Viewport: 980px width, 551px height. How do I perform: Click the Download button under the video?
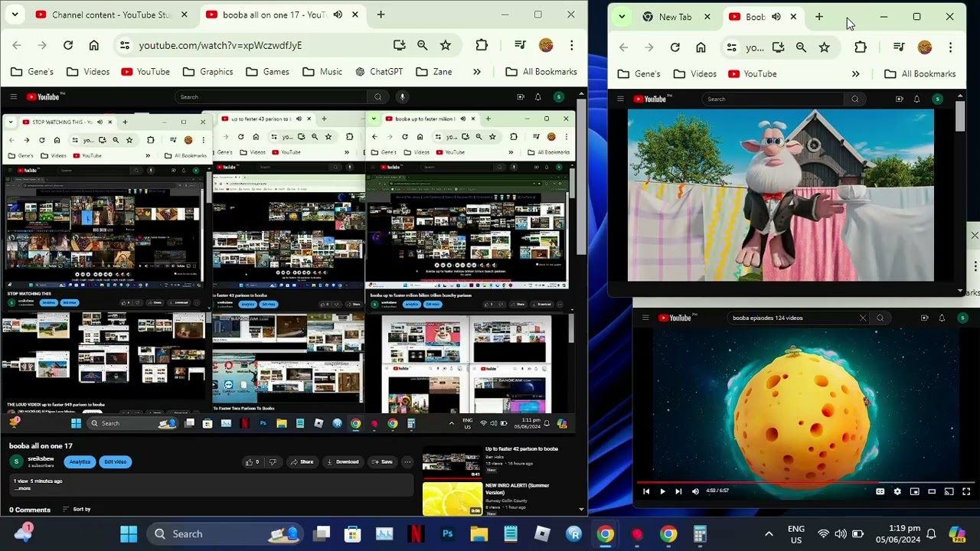point(342,462)
